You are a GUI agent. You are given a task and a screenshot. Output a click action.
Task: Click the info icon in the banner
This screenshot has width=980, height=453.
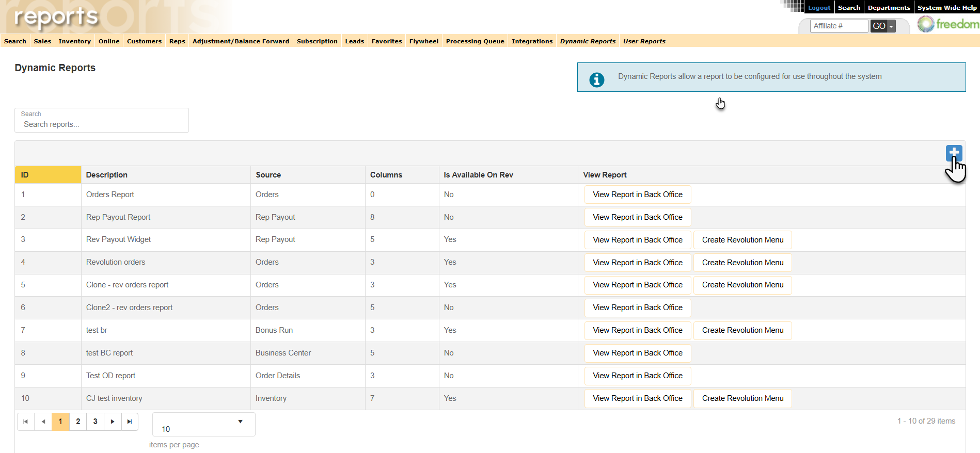point(596,79)
